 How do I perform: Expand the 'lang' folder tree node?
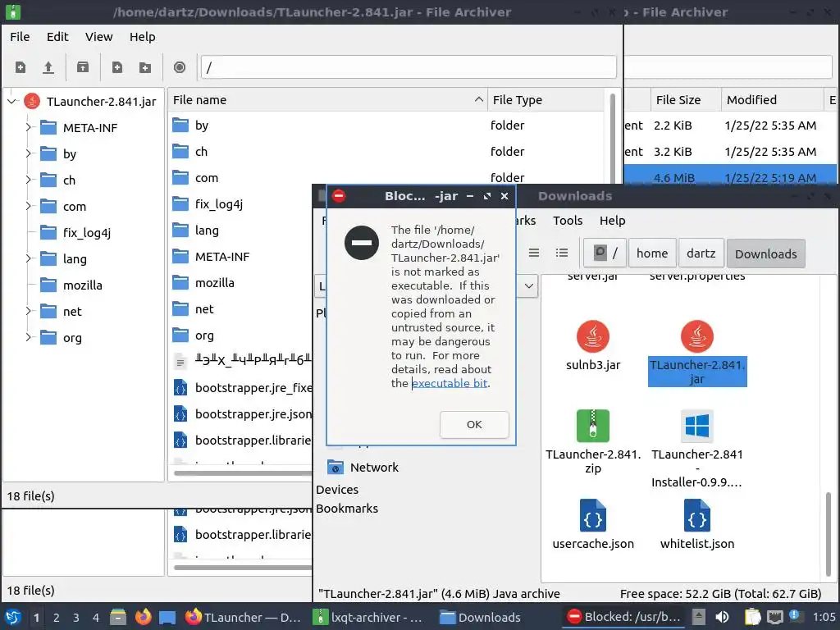(29, 258)
